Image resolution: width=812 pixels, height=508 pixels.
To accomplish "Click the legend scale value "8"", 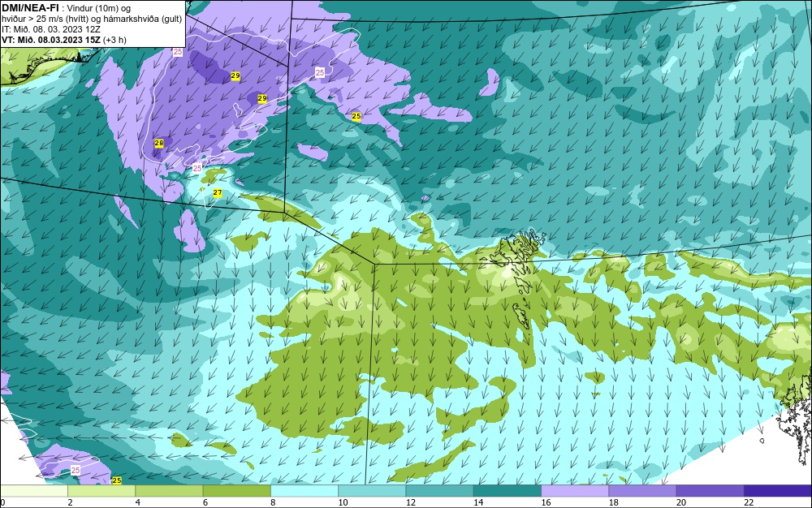I will (273, 502).
